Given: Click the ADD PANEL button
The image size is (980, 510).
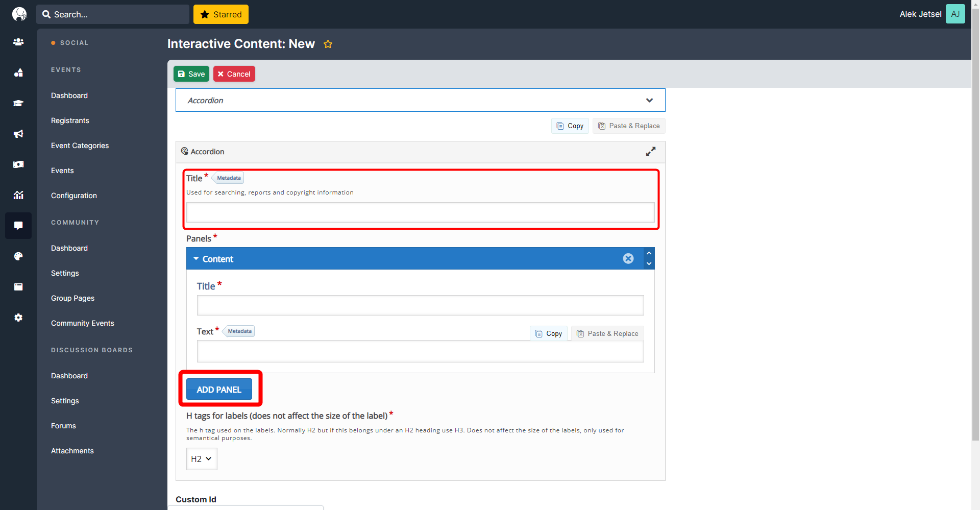Looking at the screenshot, I should pyautogui.click(x=219, y=390).
